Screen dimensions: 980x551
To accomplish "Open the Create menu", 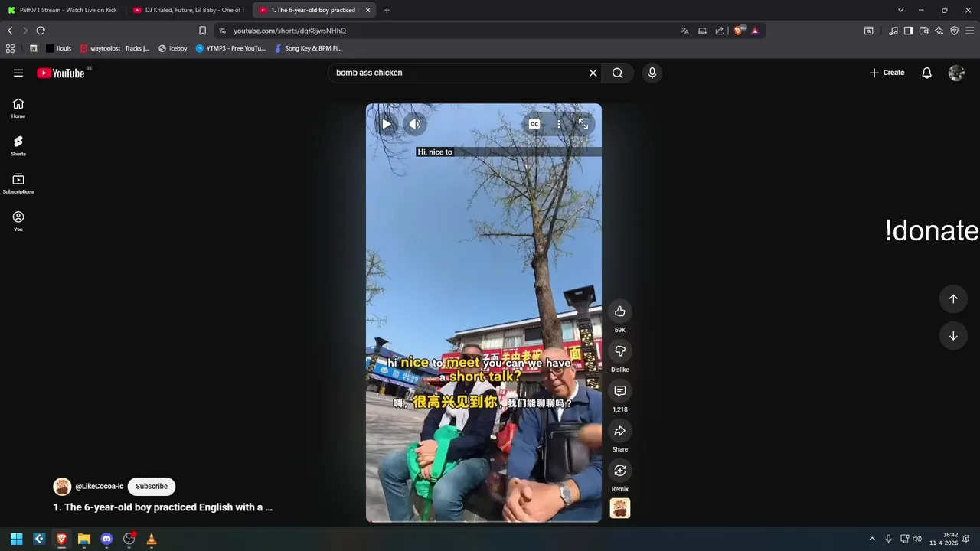I will [x=887, y=73].
